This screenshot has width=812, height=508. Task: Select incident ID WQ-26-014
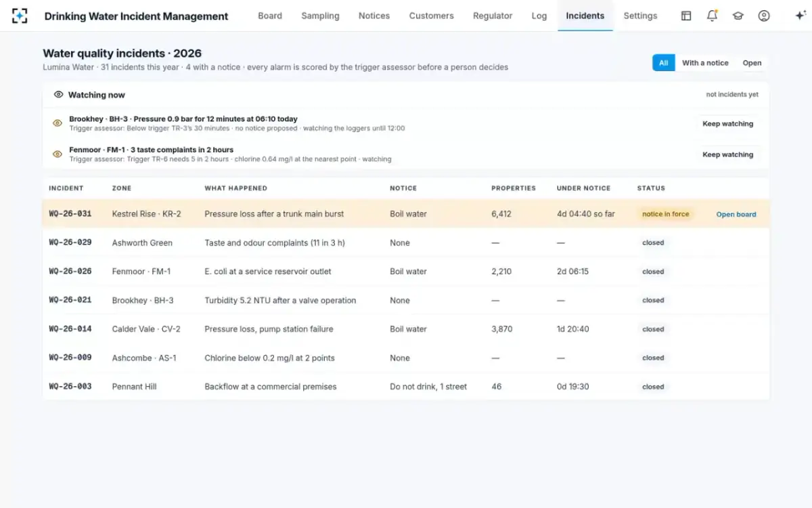[70, 329]
